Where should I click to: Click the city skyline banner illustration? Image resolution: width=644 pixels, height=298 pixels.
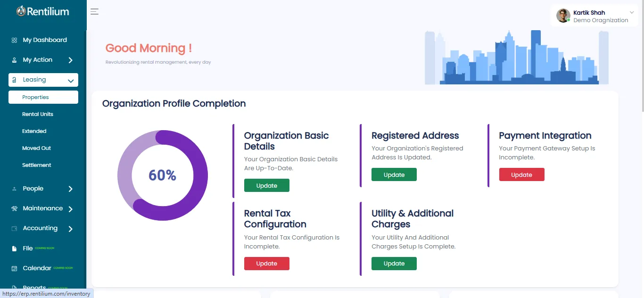pos(517,58)
